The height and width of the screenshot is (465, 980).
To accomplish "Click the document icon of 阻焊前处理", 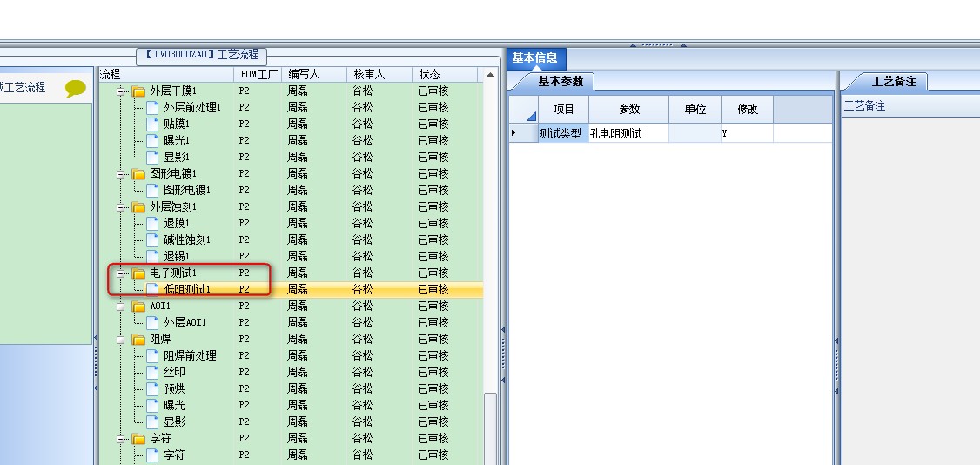I will click(x=152, y=355).
